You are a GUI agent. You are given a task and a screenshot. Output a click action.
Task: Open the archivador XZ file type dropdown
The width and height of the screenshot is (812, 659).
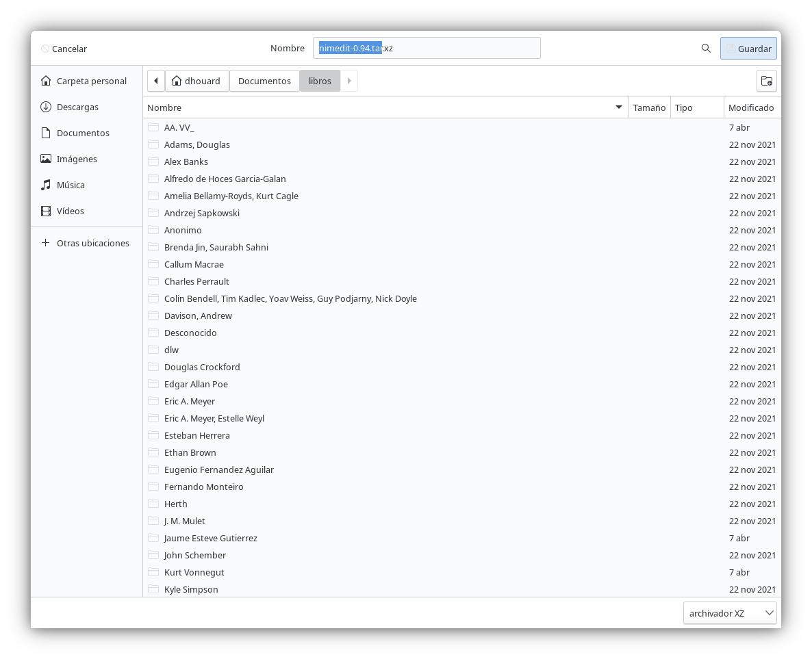[x=730, y=613]
